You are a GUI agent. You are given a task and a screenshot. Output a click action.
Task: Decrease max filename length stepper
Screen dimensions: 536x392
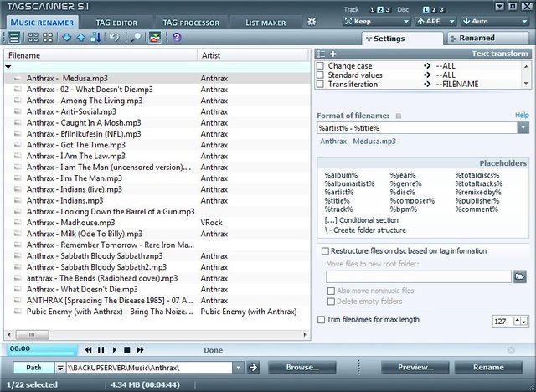coord(524,321)
